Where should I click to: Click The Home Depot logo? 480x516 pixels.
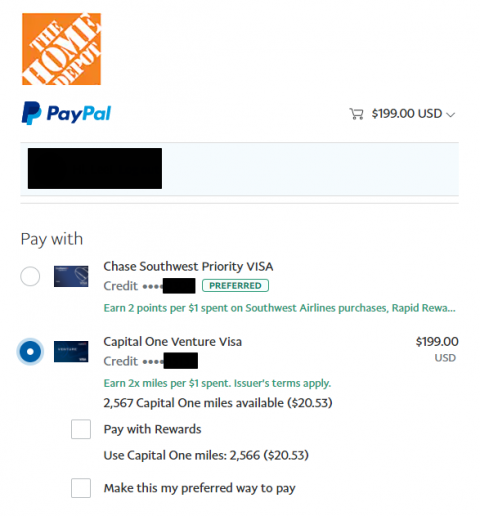tap(61, 49)
